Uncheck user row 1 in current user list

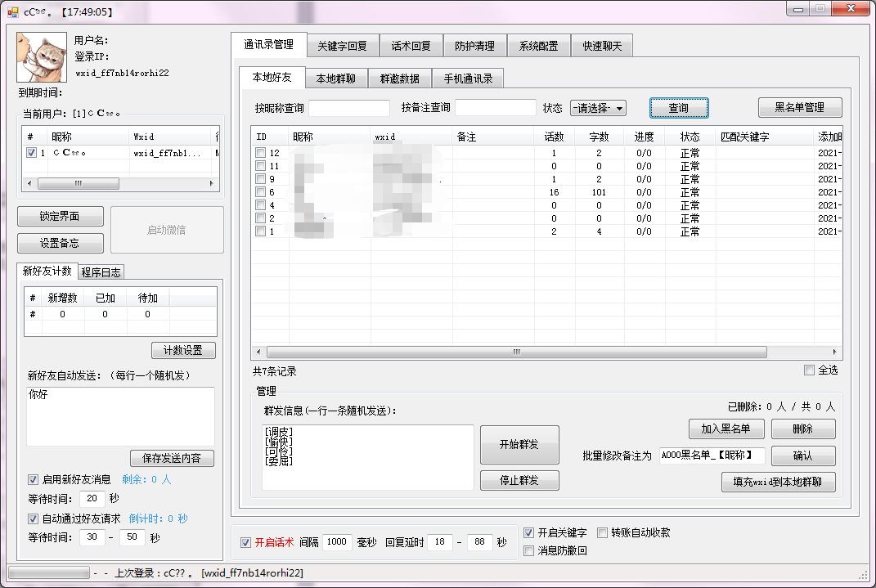click(31, 152)
